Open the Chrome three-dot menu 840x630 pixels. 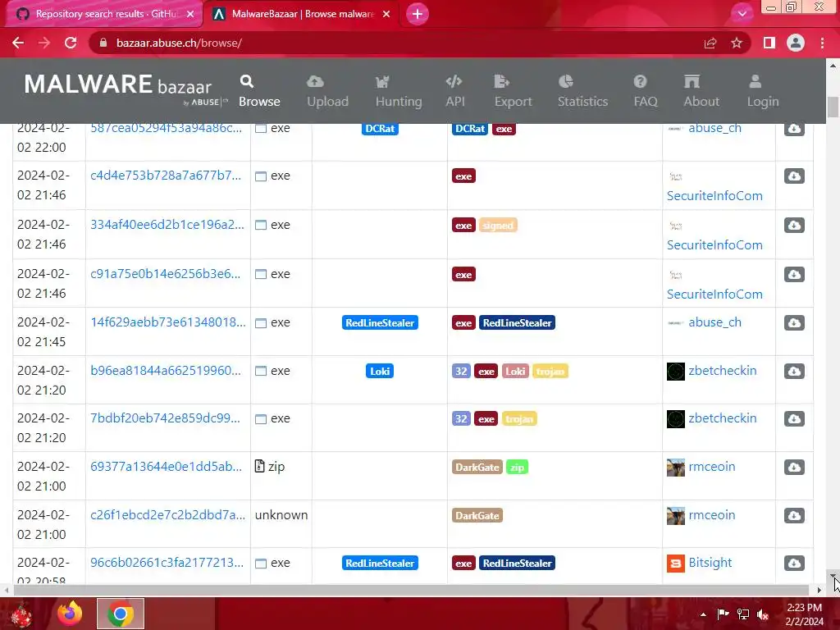tap(822, 43)
